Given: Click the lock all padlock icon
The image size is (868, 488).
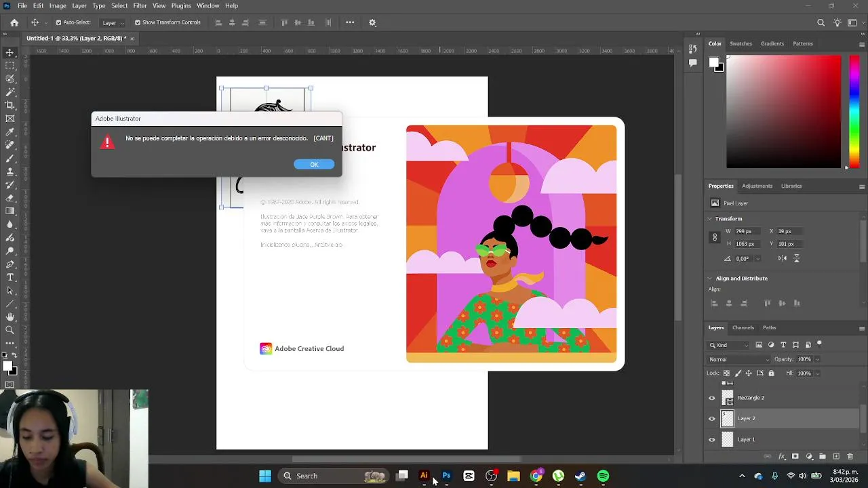Looking at the screenshot, I should [x=771, y=373].
